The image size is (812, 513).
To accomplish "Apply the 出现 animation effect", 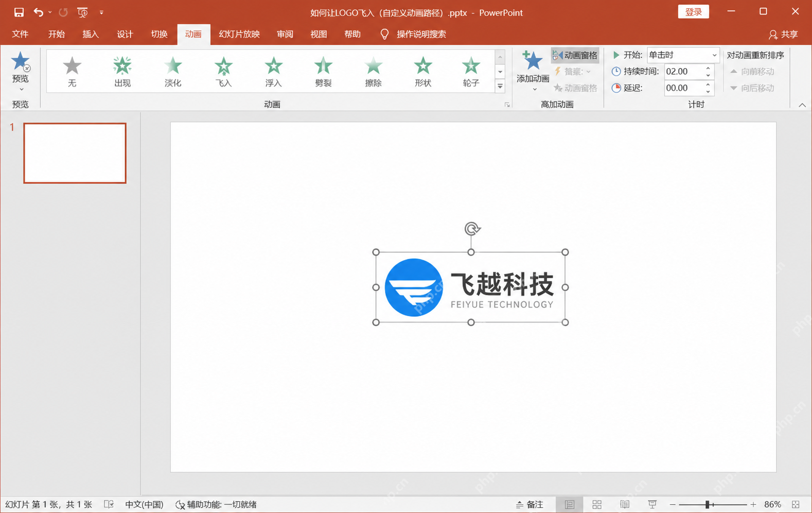I will point(122,72).
